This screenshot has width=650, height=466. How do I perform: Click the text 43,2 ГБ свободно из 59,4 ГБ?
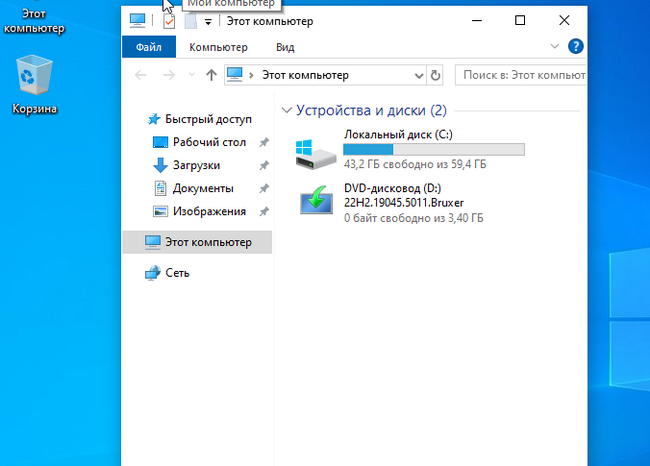coord(415,164)
